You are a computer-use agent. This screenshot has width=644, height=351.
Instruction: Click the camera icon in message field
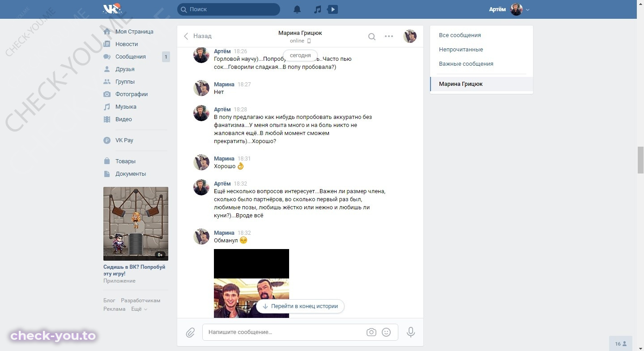(371, 332)
